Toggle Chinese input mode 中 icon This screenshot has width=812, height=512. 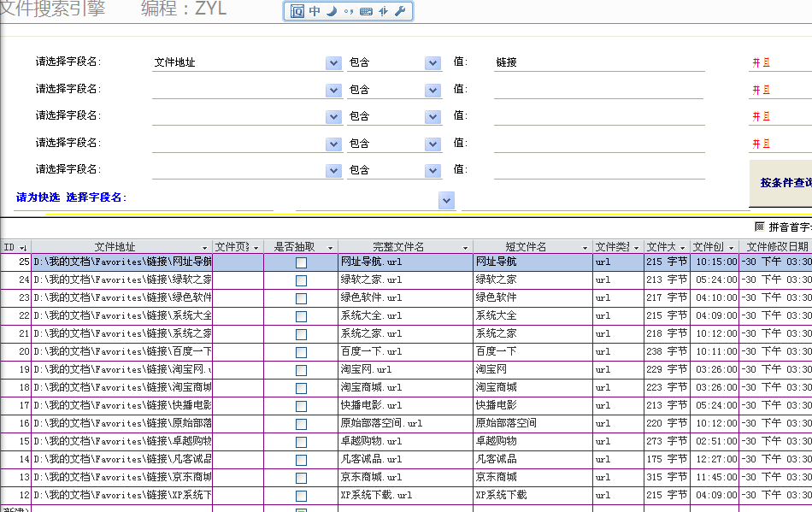pos(315,11)
